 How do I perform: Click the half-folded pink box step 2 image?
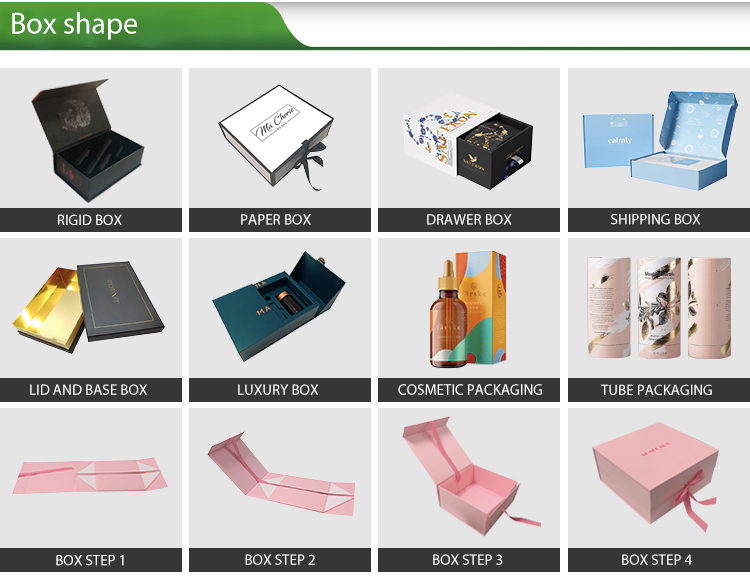[280, 478]
